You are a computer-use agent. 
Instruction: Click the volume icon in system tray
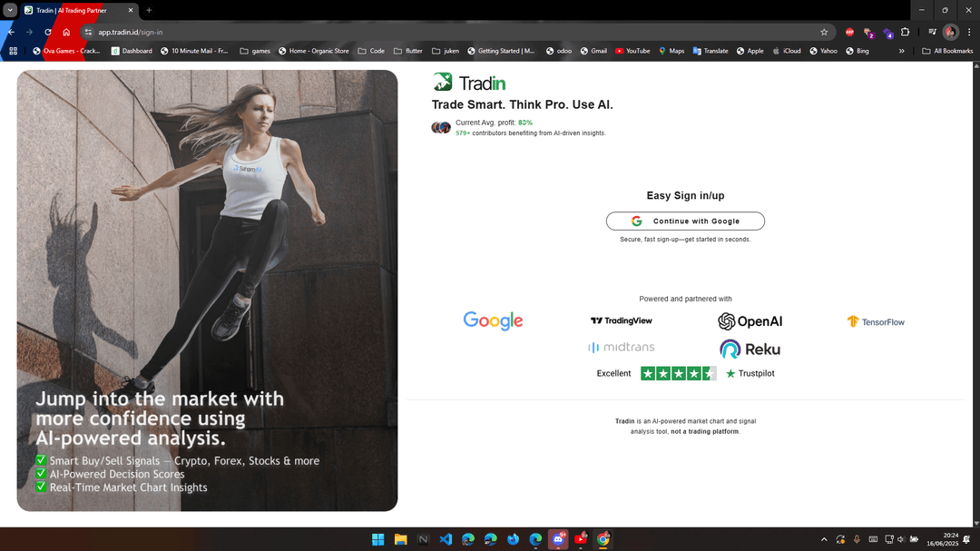[x=901, y=539]
